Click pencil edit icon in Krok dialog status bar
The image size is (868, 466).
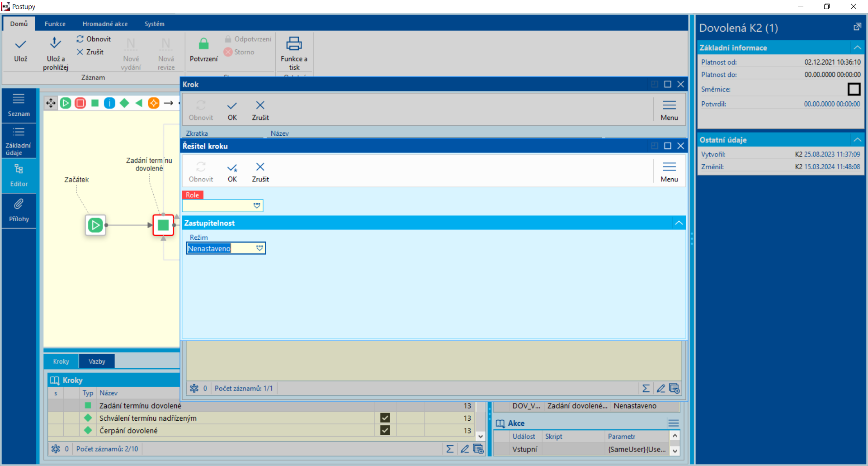click(x=661, y=388)
